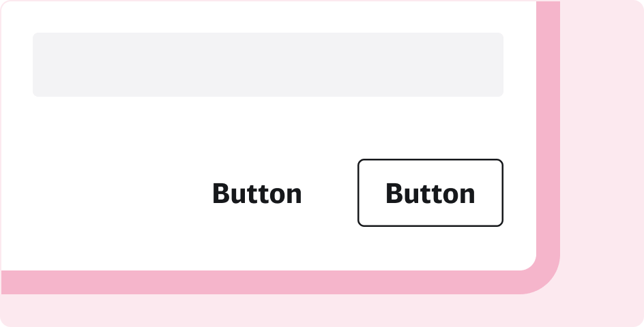Select the light gray rectangle field
The image size is (644, 327).
267,65
